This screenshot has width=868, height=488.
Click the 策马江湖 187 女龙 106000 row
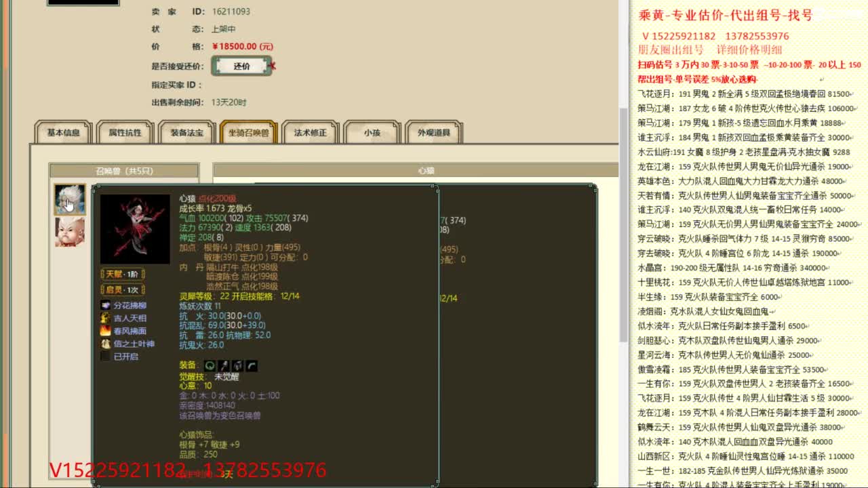point(747,108)
